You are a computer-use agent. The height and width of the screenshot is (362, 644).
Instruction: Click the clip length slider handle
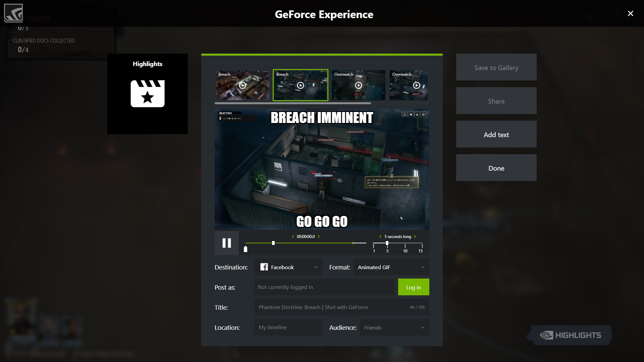point(387,243)
